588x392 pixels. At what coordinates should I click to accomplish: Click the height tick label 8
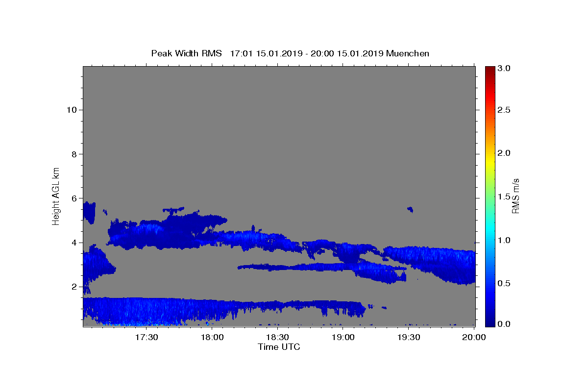tap(73, 154)
